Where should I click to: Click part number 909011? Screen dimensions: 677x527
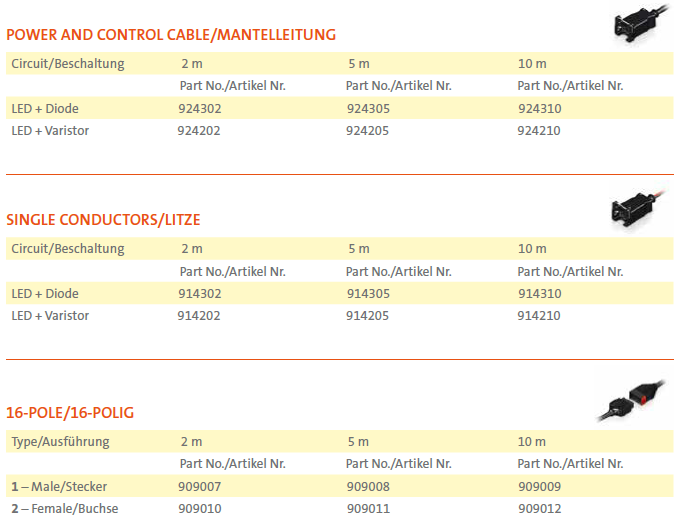tap(367, 509)
